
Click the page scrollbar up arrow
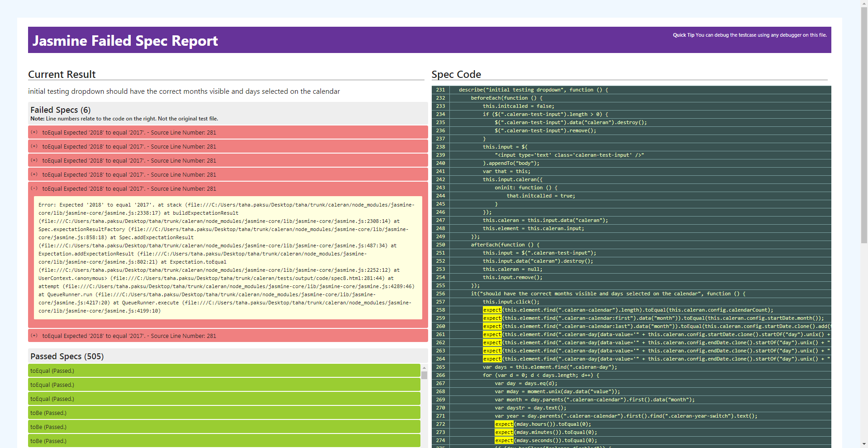pyautogui.click(x=864, y=4)
